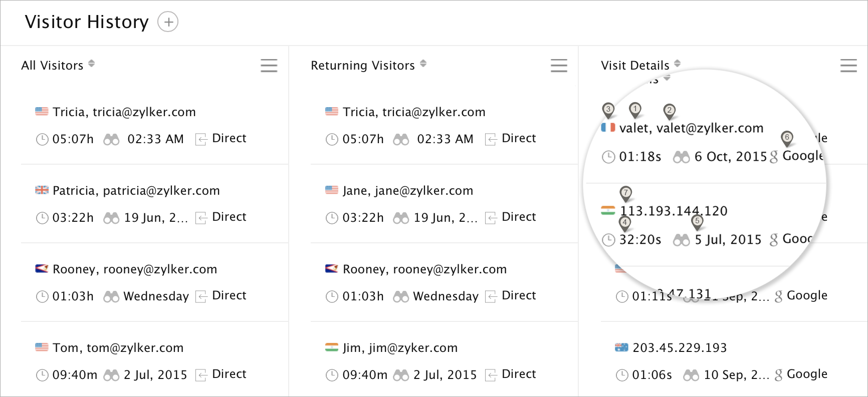This screenshot has height=397, width=868.
Task: Click map pin marker numbered 6
Action: [787, 138]
